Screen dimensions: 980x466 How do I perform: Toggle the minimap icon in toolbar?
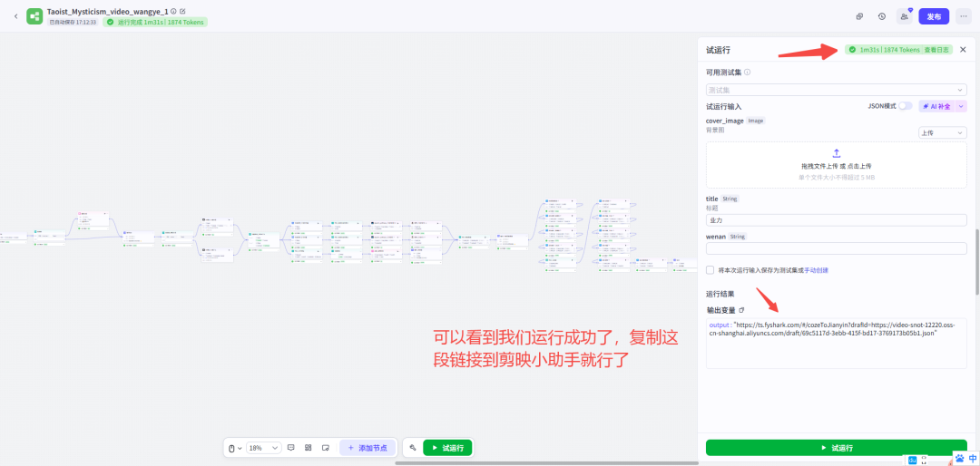(x=326, y=448)
